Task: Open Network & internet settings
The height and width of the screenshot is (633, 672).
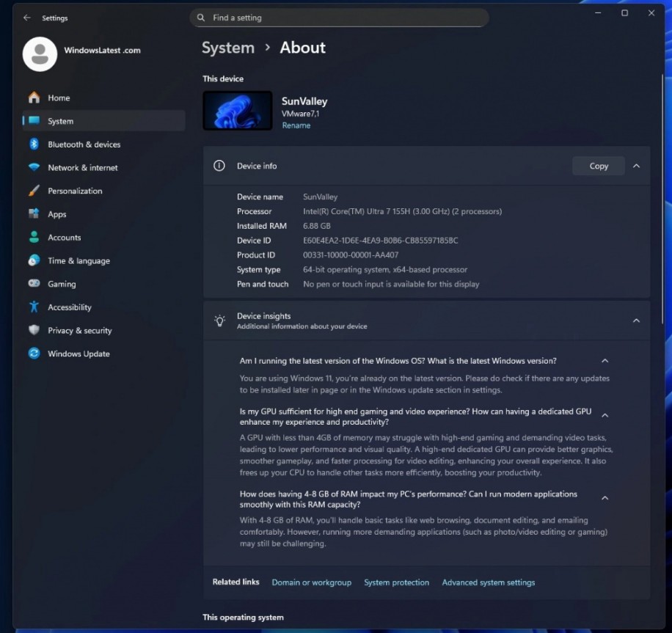Action: tap(84, 167)
